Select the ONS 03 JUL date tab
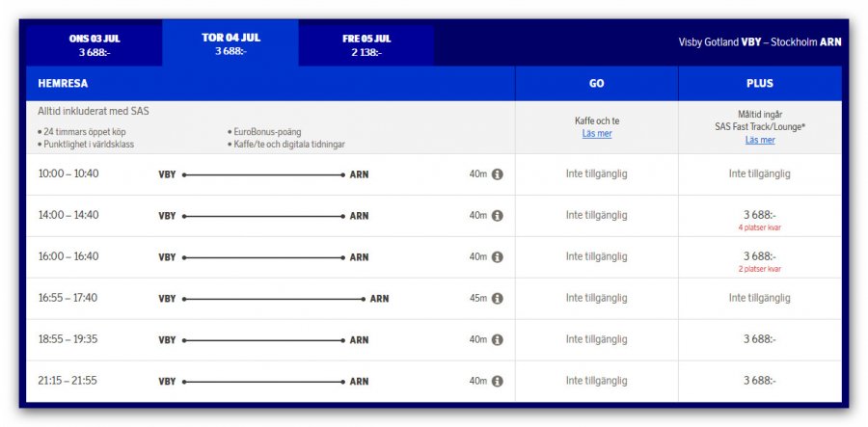868x427 pixels. pyautogui.click(x=95, y=44)
